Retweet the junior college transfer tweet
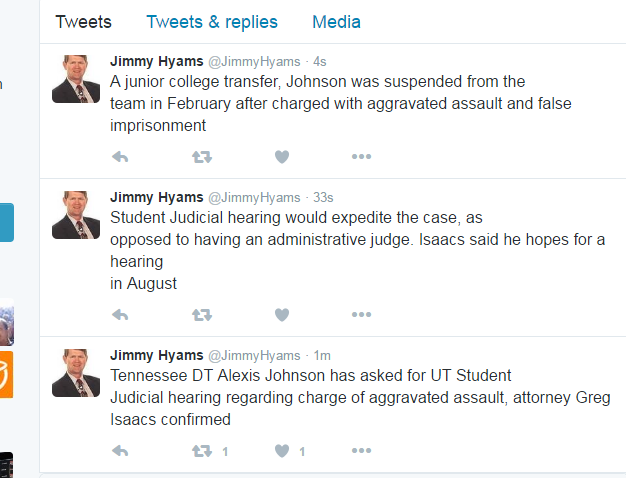The height and width of the screenshot is (478, 626). pyautogui.click(x=202, y=157)
